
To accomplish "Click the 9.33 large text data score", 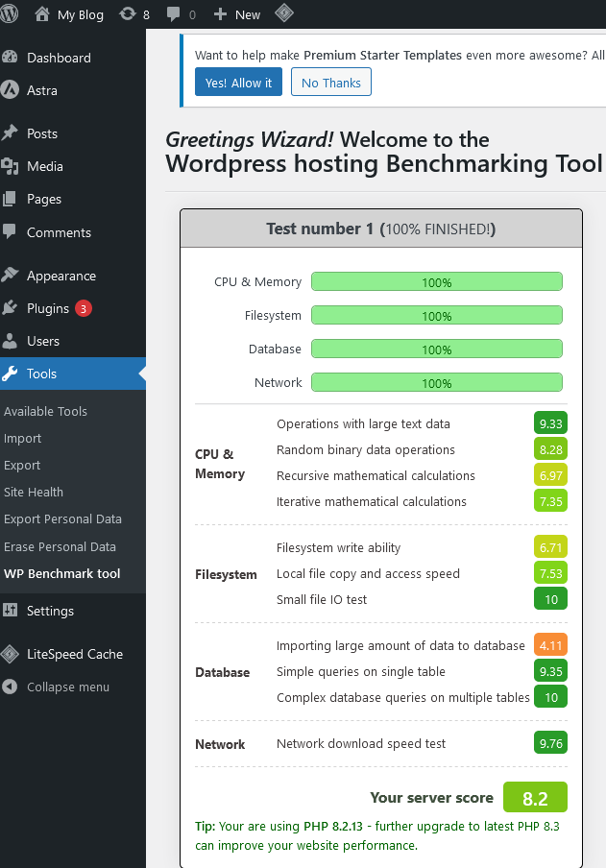I will click(550, 423).
